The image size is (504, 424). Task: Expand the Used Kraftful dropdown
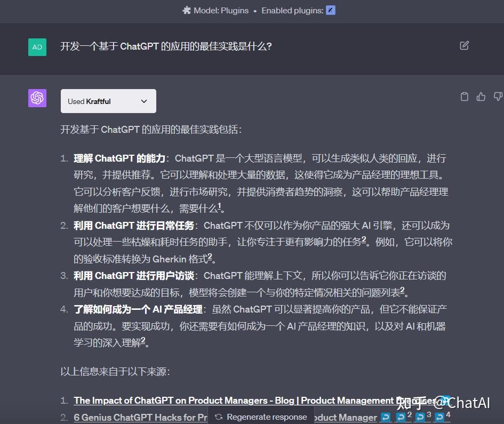(108, 101)
